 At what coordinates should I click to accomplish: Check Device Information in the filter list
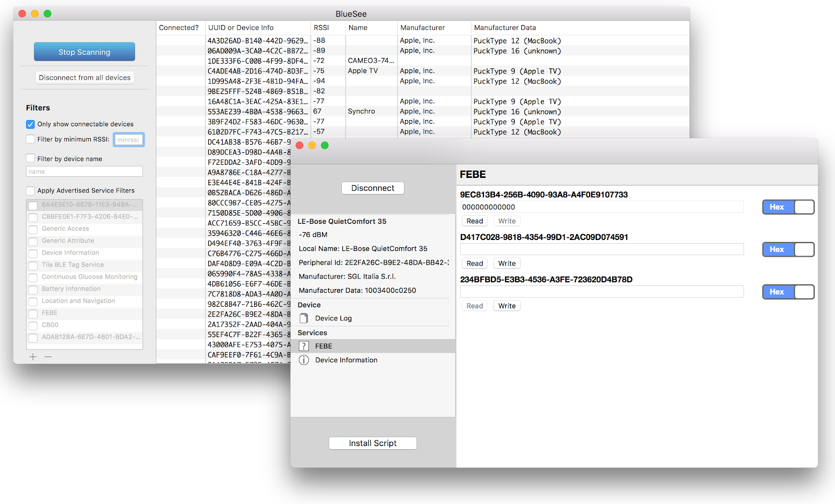33,253
